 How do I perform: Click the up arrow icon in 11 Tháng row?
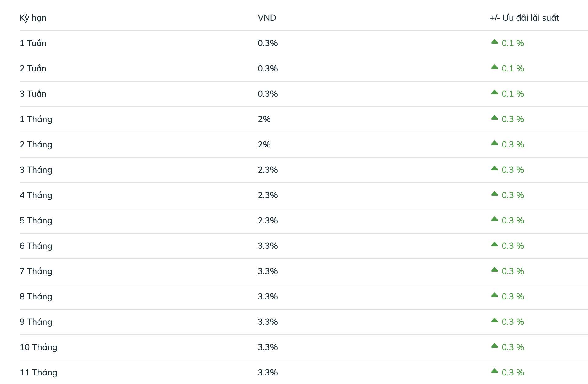click(494, 371)
